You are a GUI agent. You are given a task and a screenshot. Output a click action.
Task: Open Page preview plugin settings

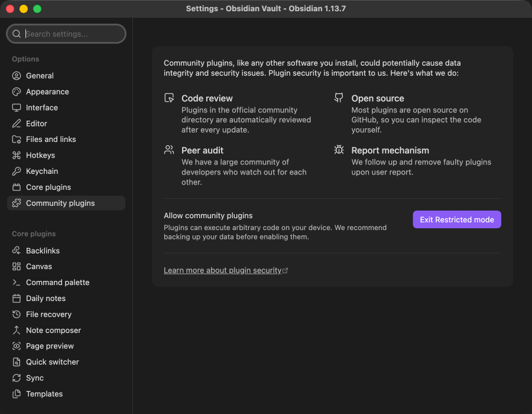[66, 346]
